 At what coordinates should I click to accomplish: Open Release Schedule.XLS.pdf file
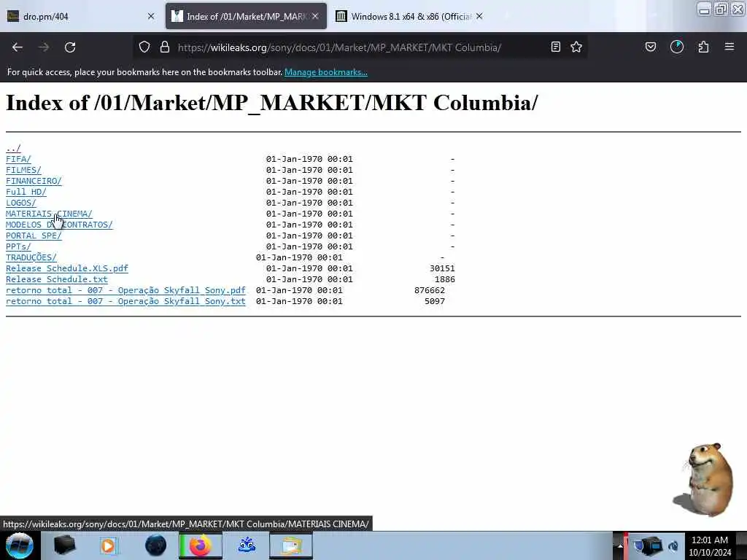[67, 268]
